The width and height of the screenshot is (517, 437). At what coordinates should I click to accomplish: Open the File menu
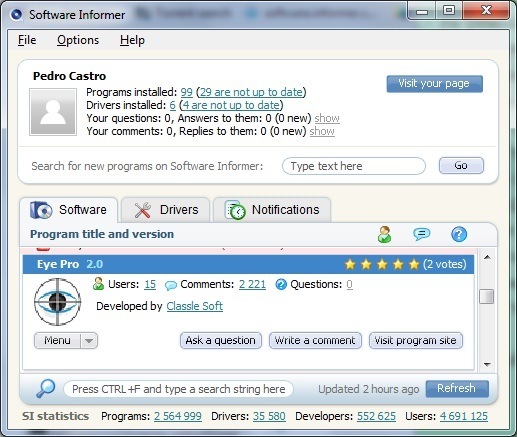pyautogui.click(x=27, y=40)
